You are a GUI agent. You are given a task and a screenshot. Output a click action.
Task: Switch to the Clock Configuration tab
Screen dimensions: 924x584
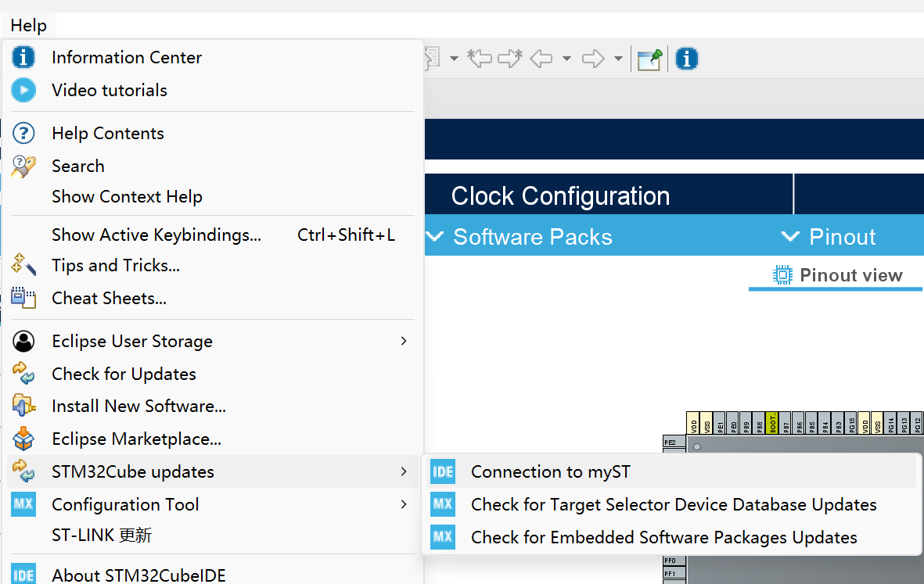(560, 195)
